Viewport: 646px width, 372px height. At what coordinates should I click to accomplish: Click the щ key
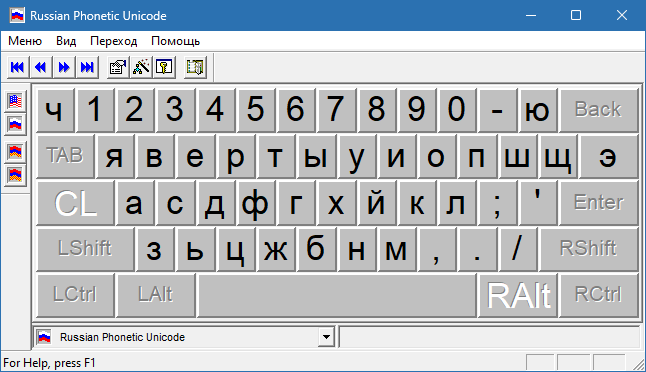(x=559, y=156)
